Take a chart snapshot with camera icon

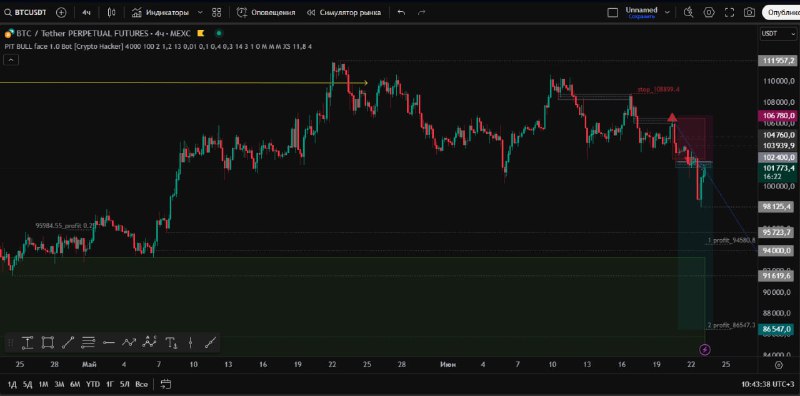749,12
